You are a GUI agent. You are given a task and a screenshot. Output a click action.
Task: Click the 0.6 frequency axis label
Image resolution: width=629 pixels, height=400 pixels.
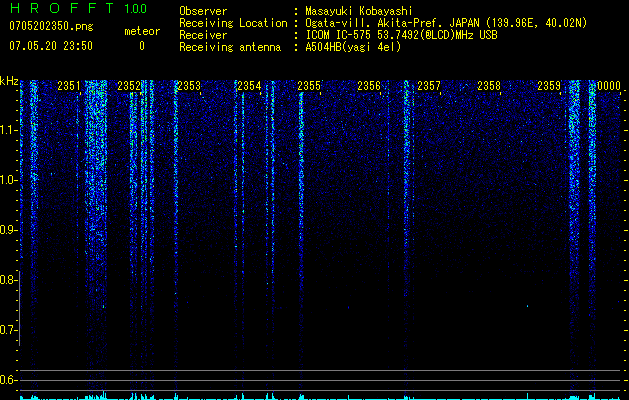pyautogui.click(x=9, y=380)
